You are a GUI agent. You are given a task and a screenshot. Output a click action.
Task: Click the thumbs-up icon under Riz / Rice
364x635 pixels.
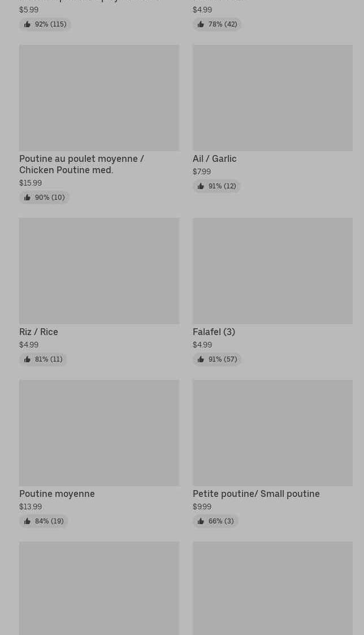pyautogui.click(x=27, y=359)
